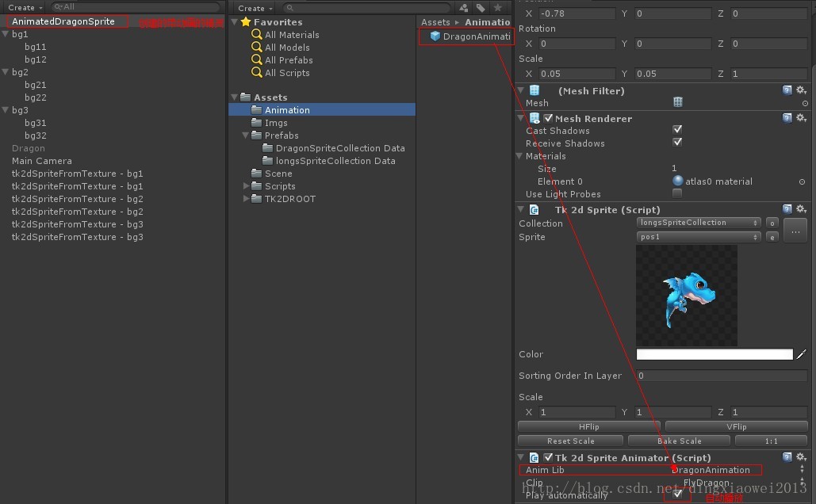This screenshot has width=816, height=504.
Task: Toggle Mesh Renderer enabled checkbox
Action: coord(548,119)
